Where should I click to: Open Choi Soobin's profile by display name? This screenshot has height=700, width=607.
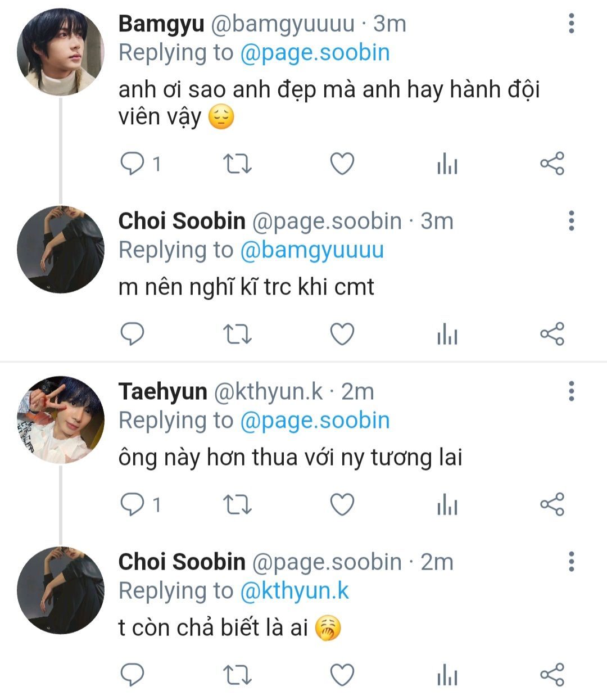182,221
